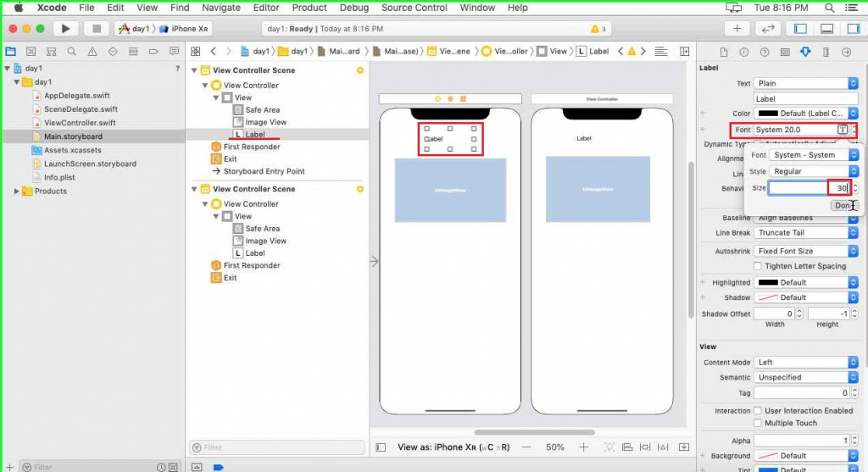The height and width of the screenshot is (472, 868).
Task: Click the font Size input field
Action: [x=809, y=188]
